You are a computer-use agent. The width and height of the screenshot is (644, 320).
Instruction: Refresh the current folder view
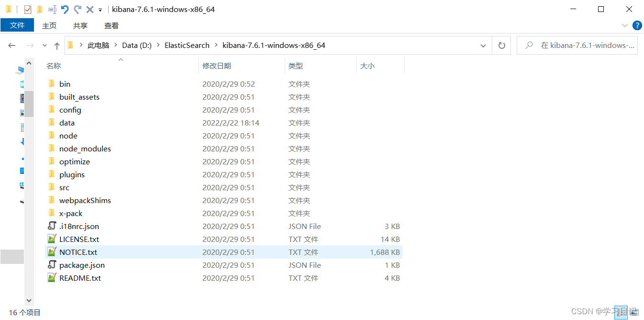[502, 46]
